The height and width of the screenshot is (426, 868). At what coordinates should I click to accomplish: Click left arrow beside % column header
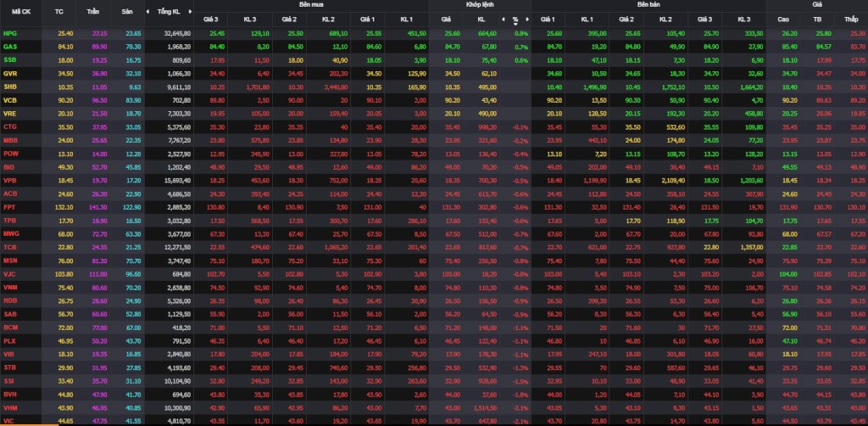504,20
